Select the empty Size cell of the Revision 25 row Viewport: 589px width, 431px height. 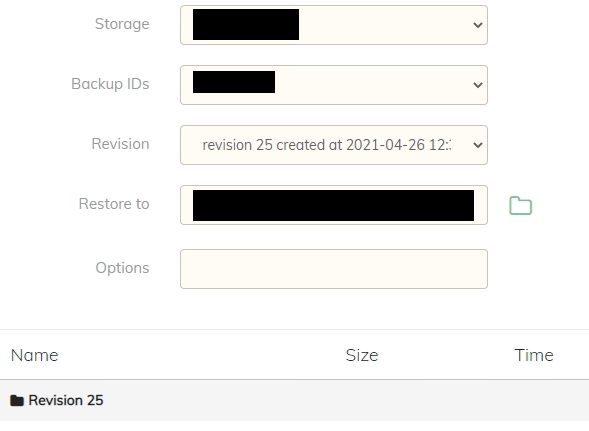(x=362, y=401)
